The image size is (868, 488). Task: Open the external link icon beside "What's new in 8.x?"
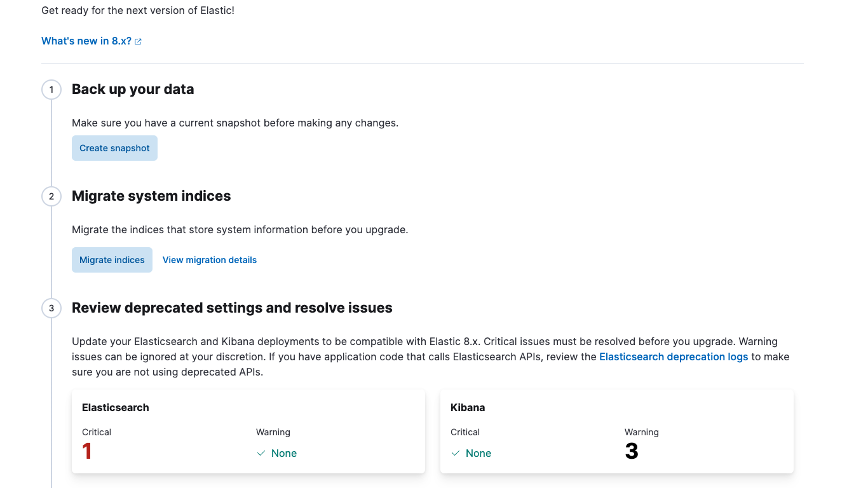coord(138,40)
